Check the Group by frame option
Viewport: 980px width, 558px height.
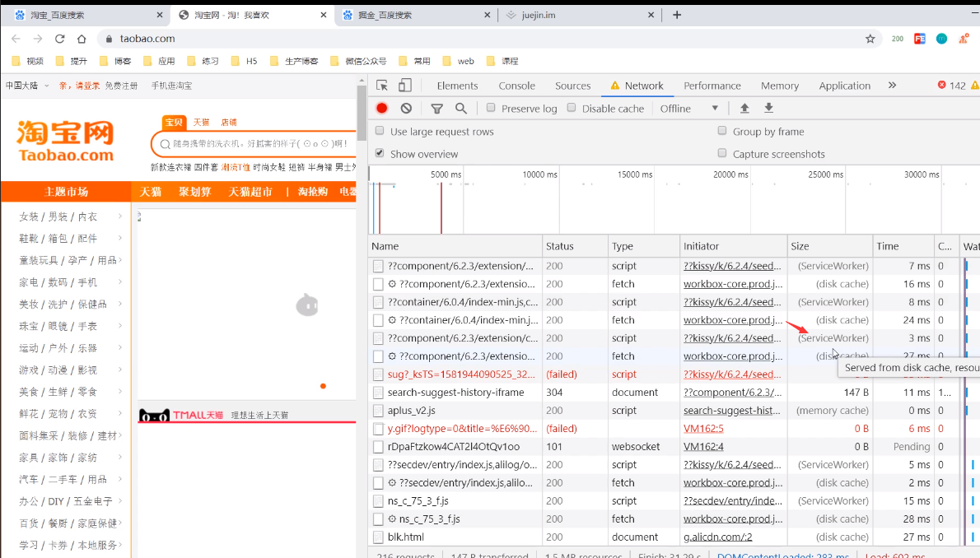722,131
